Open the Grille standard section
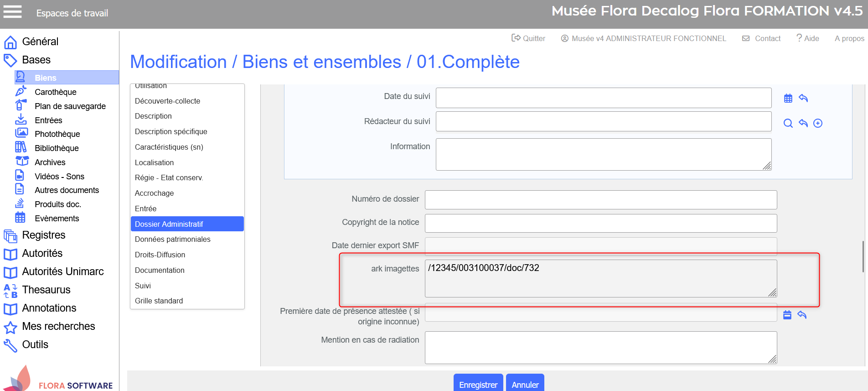The height and width of the screenshot is (391, 868). (x=187, y=301)
